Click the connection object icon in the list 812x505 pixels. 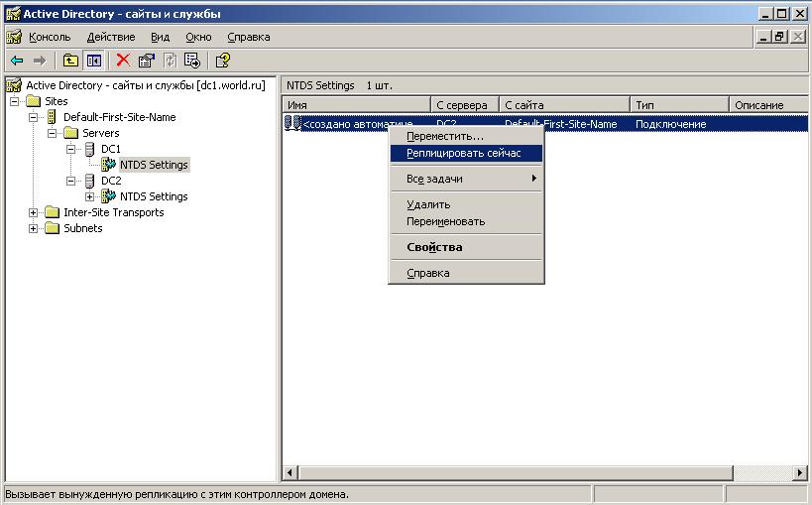pyautogui.click(x=292, y=123)
